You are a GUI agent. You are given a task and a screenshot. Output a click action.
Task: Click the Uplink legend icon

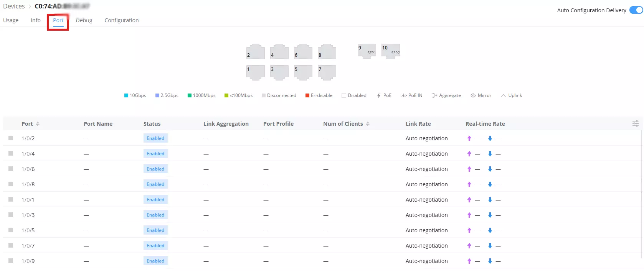[x=504, y=95]
